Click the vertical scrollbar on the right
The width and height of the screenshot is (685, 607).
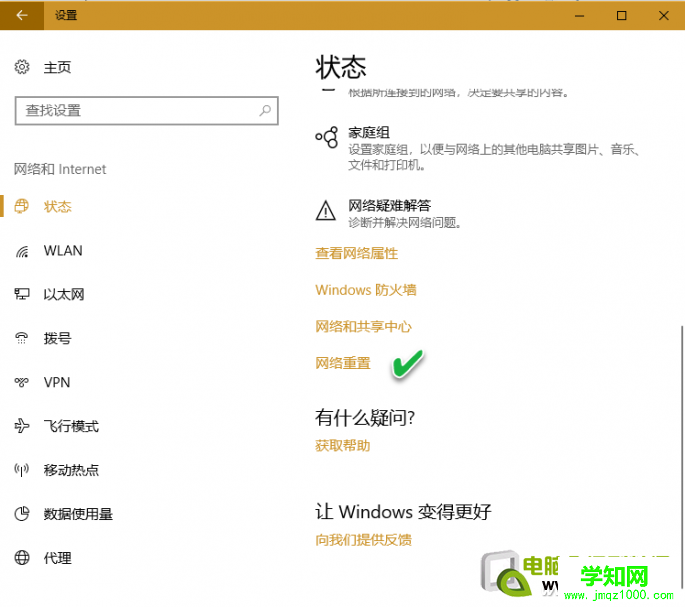pos(681,457)
